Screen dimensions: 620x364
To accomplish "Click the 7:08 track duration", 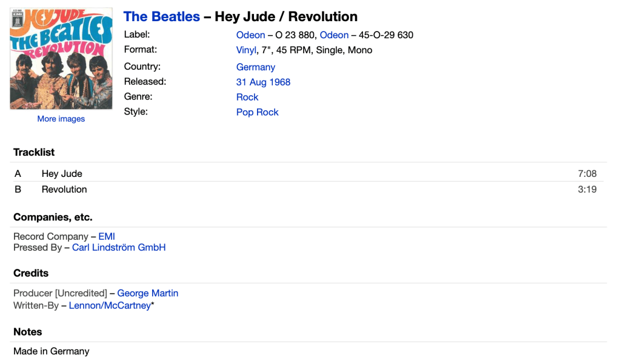I will (587, 174).
